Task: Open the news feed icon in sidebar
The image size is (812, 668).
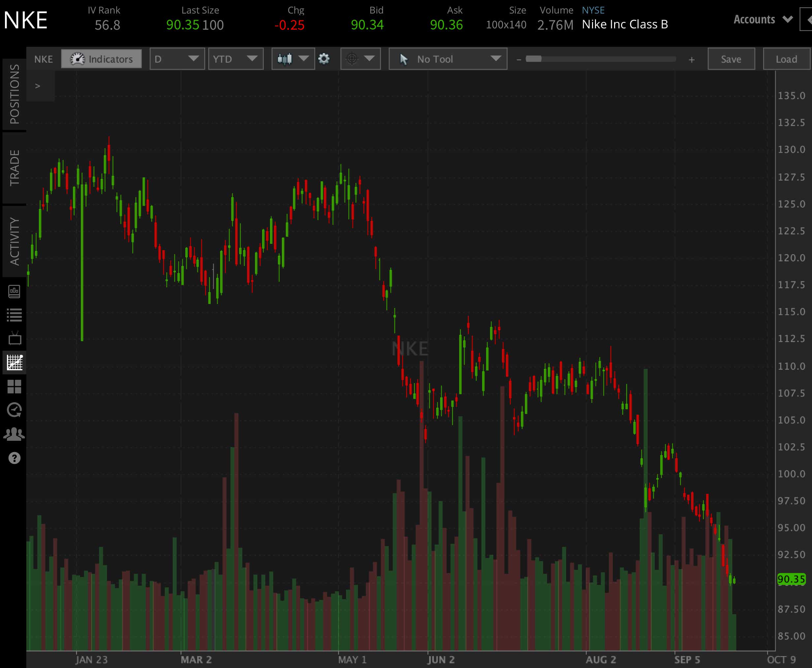Action: (14, 291)
